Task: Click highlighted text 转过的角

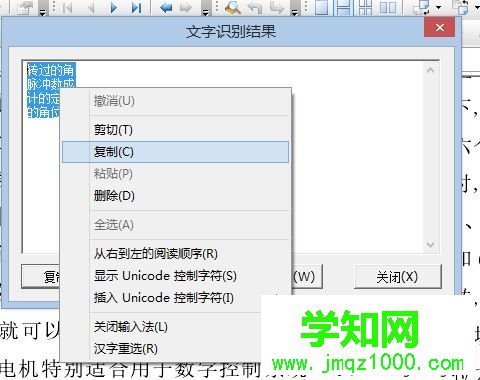Action: tap(51, 70)
